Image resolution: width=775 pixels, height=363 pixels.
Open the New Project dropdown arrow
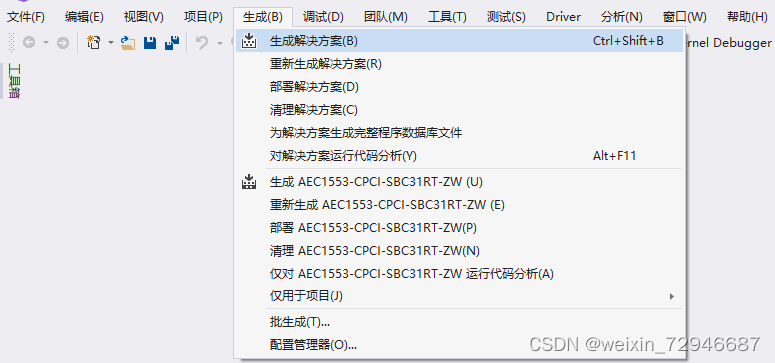click(x=111, y=43)
